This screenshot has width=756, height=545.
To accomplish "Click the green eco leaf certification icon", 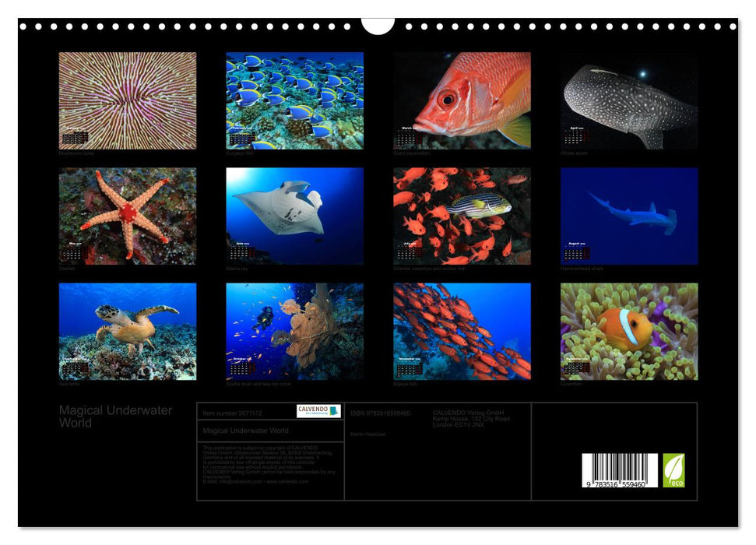I will click(x=673, y=469).
